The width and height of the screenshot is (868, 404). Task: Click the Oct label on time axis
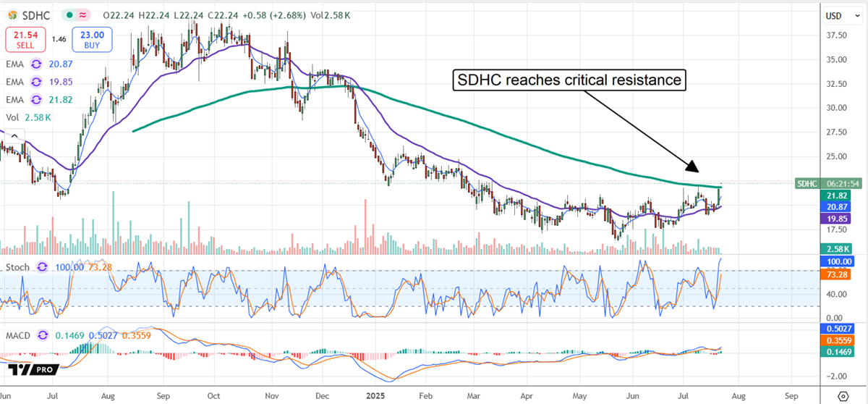(x=213, y=397)
